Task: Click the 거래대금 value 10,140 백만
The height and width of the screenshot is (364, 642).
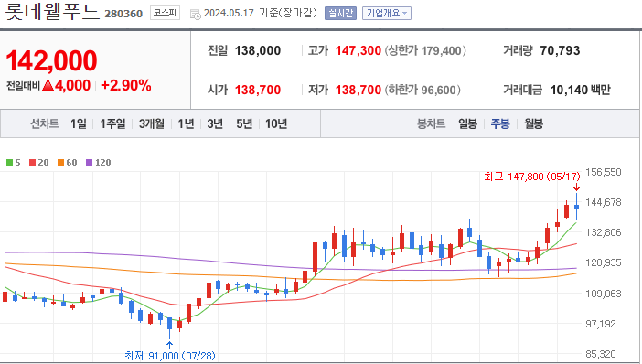Action: click(x=580, y=90)
